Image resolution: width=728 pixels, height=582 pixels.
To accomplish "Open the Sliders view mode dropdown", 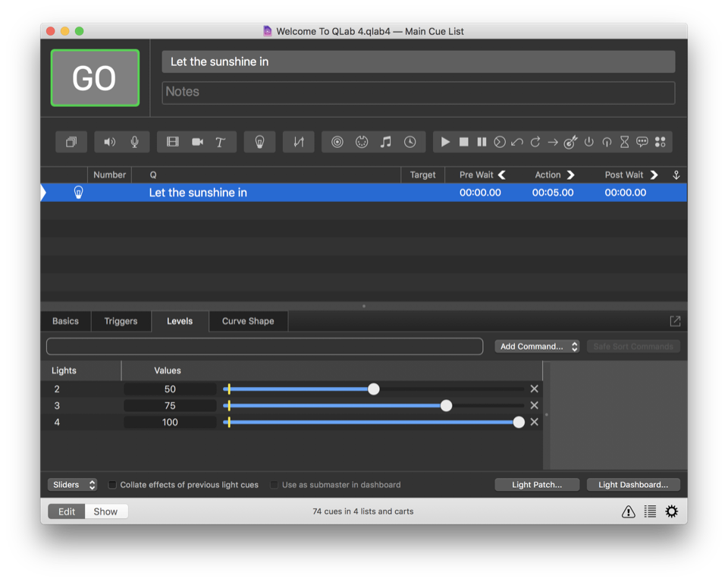I will pyautogui.click(x=73, y=485).
